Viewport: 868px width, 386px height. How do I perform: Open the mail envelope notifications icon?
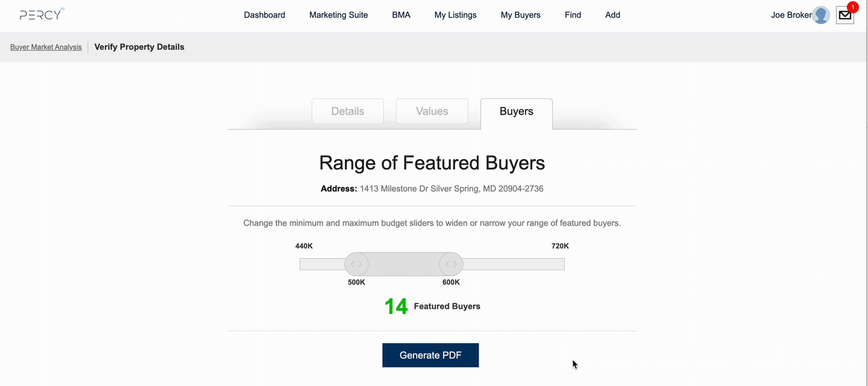coord(845,16)
